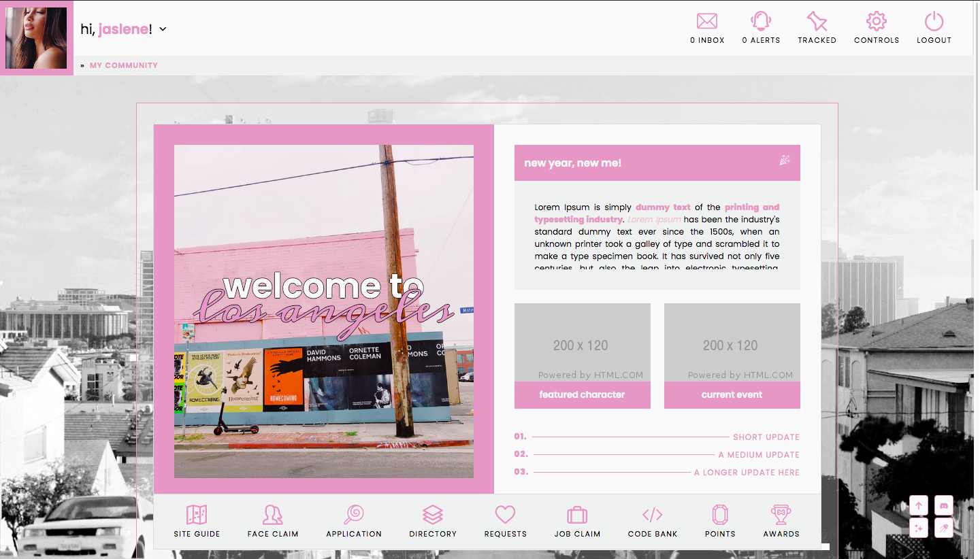Open the Directory layers icon
Image resolution: width=980 pixels, height=559 pixels.
pos(433,514)
